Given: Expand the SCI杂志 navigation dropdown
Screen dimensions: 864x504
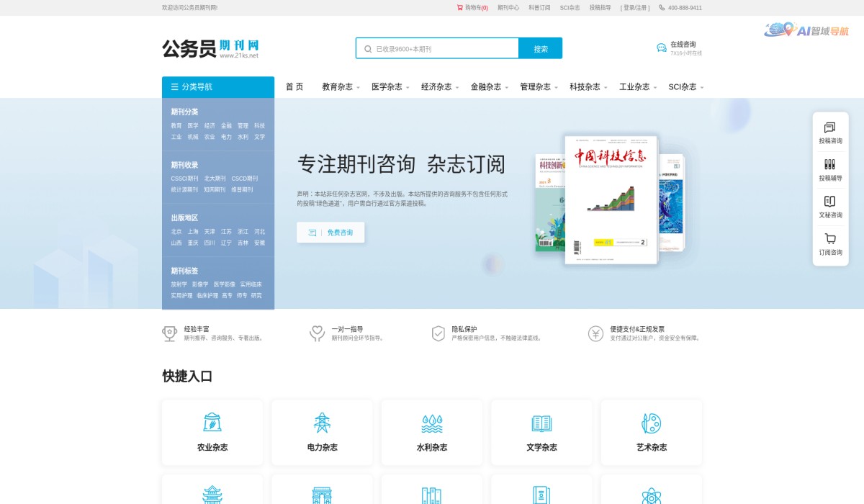Looking at the screenshot, I should click(x=682, y=86).
